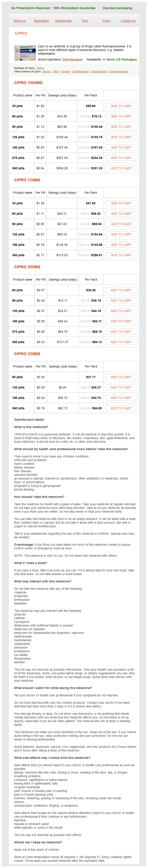Add Cipro 750mg 90 pills to cart
Viewport: 148px width, 868px height.
tap(121, 224)
